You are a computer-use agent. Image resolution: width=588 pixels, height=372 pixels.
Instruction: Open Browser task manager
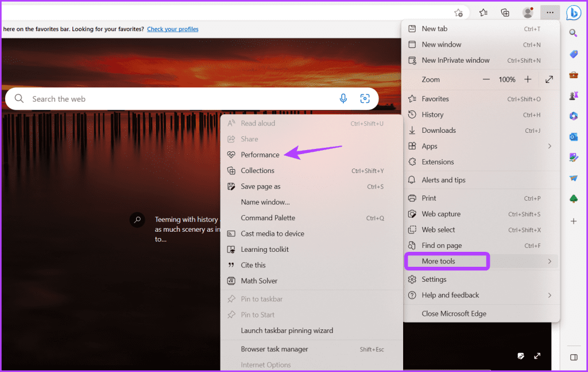[312, 349]
